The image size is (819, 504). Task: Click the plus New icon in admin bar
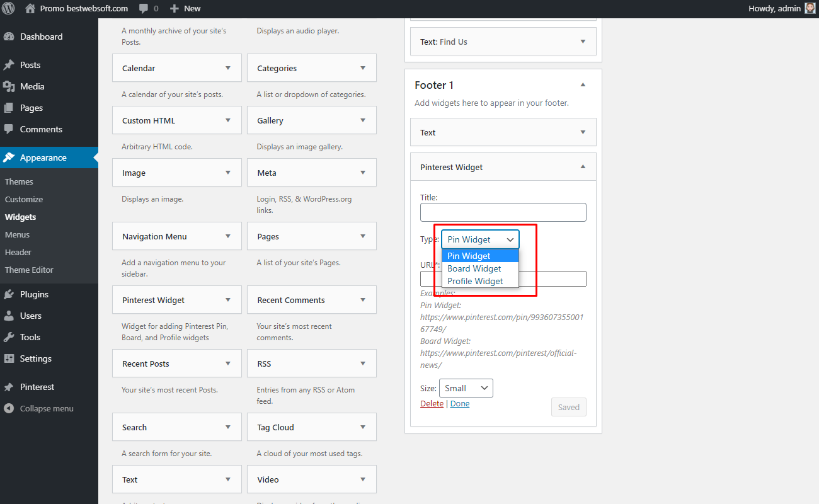175,9
